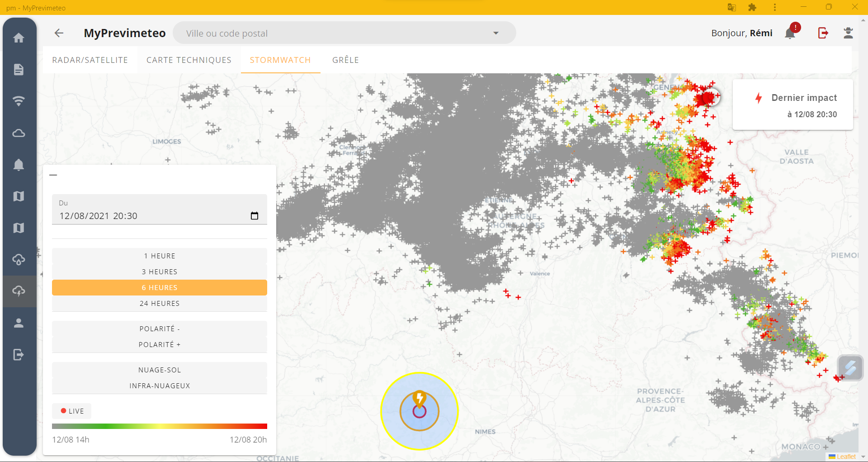This screenshot has width=868, height=462.
Task: Open the document page sidebar icon
Action: (x=19, y=69)
